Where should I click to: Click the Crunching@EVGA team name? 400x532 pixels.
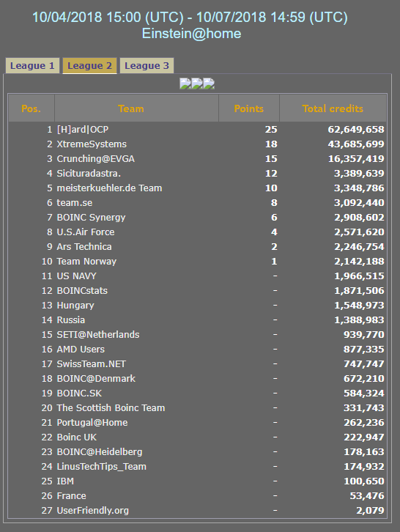(x=96, y=159)
